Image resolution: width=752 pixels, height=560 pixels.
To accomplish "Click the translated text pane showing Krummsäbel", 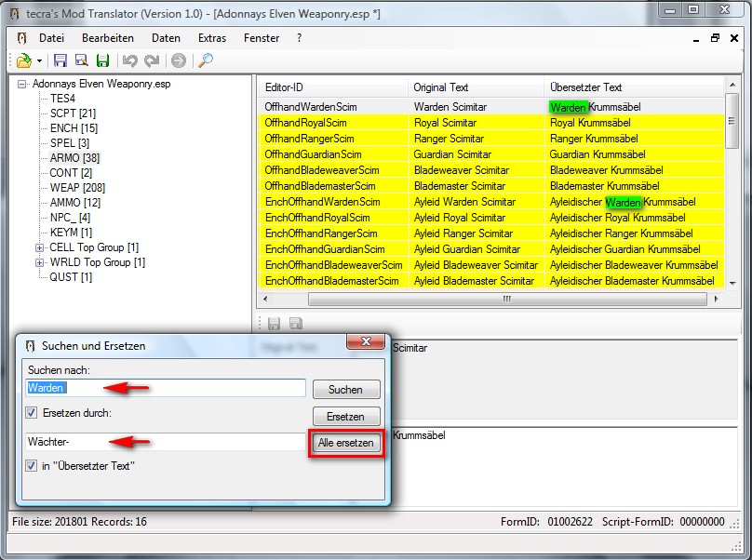I will [565, 466].
